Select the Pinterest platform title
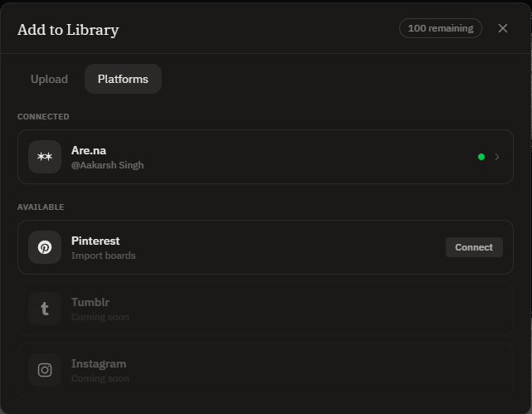532x414 pixels. (x=95, y=241)
